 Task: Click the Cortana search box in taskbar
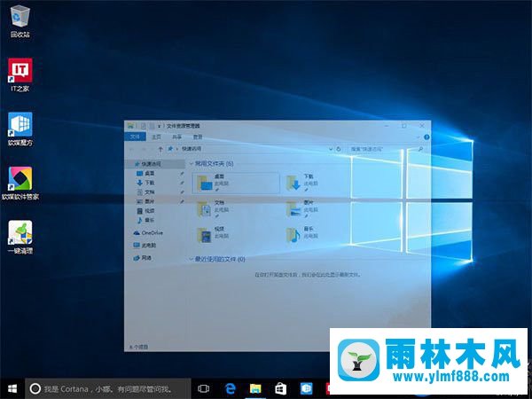point(108,389)
